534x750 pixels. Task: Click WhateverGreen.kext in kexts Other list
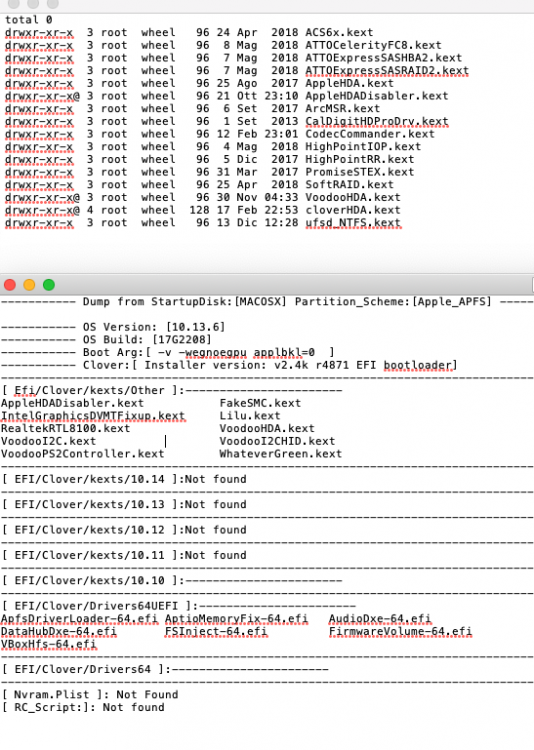(280, 453)
